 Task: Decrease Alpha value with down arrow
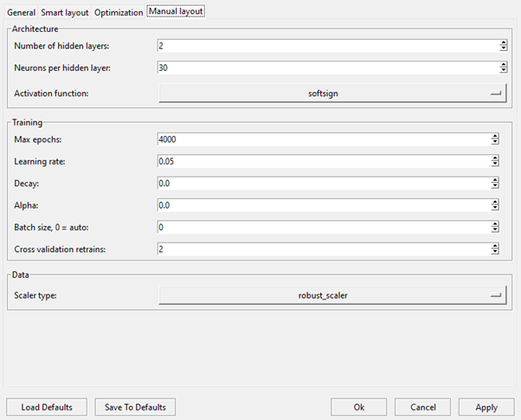click(x=495, y=208)
